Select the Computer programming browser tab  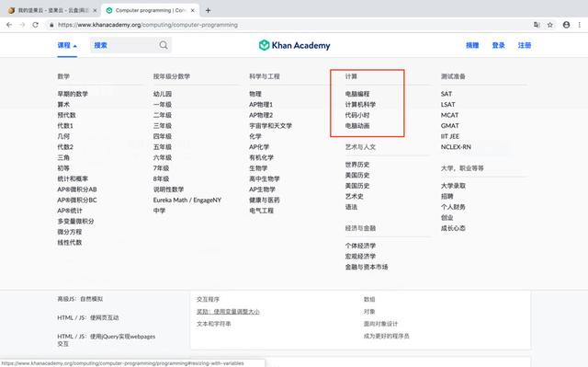click(150, 10)
